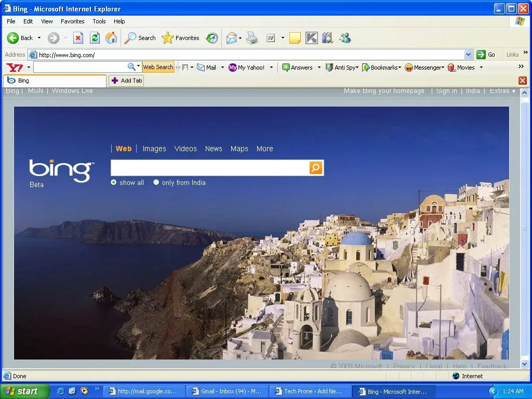Click the Mail envelope toolbar icon
The height and width of the screenshot is (399, 532).
231,38
